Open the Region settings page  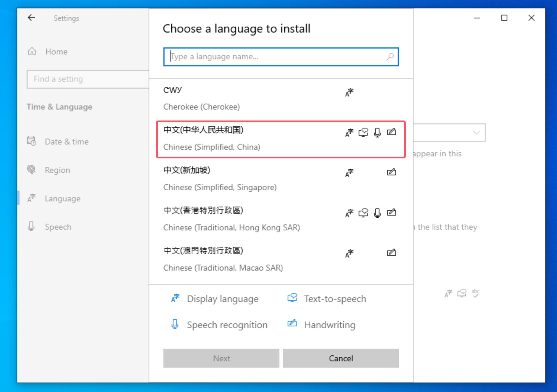[x=57, y=170]
